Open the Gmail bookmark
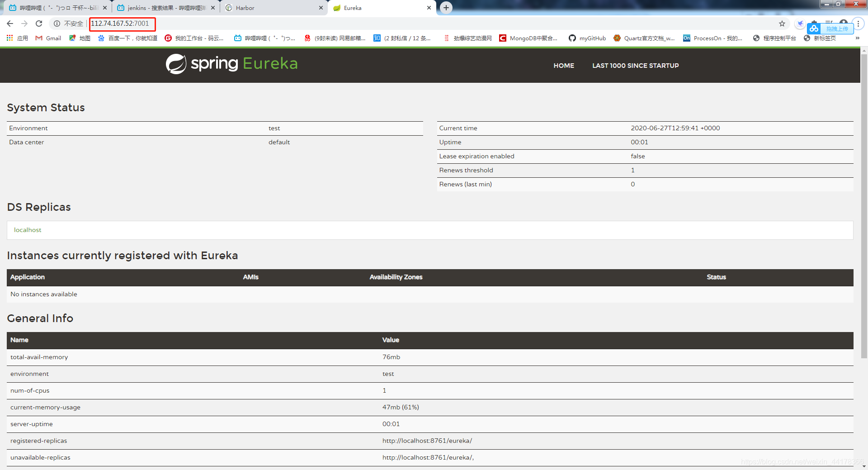This screenshot has width=868, height=470. (48, 38)
